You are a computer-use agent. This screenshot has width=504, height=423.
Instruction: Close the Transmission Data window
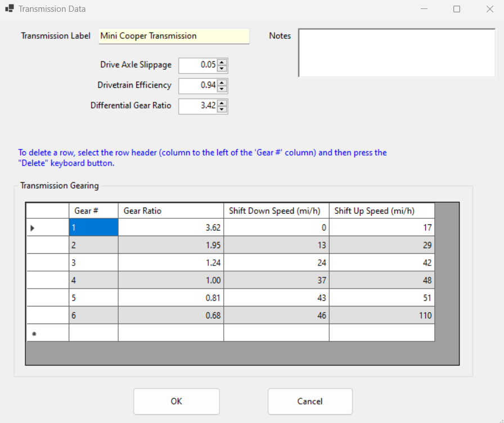coord(489,9)
